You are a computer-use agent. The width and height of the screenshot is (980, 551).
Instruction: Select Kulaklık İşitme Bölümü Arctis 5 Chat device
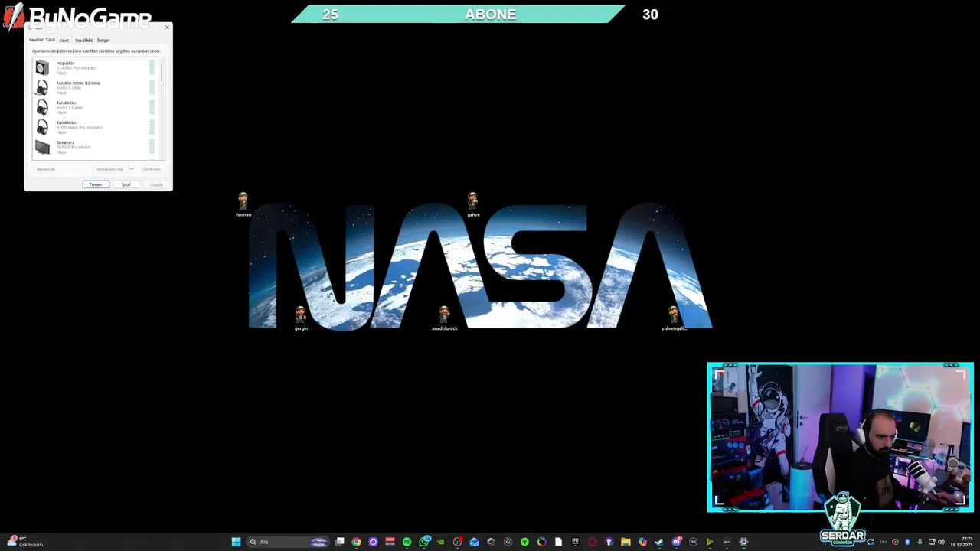(96, 87)
